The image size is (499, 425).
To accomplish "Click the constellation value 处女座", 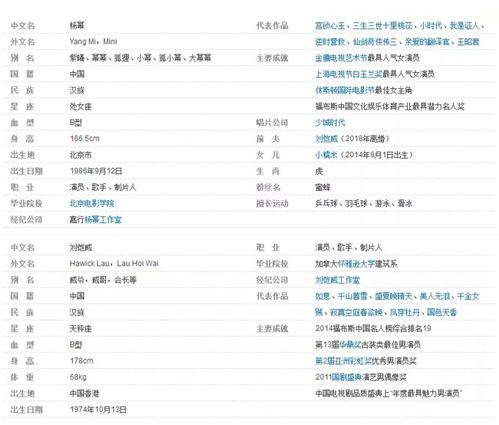I will click(x=80, y=107).
